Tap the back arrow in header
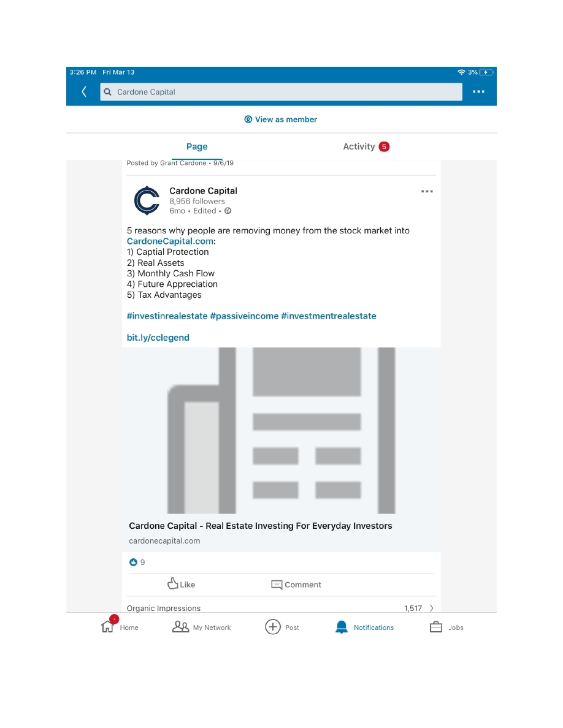563x728 pixels. click(84, 92)
